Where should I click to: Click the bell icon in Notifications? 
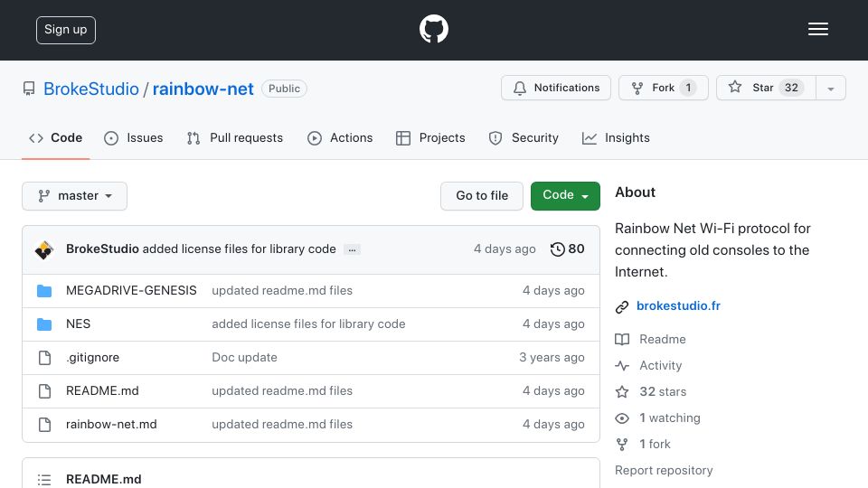(519, 88)
